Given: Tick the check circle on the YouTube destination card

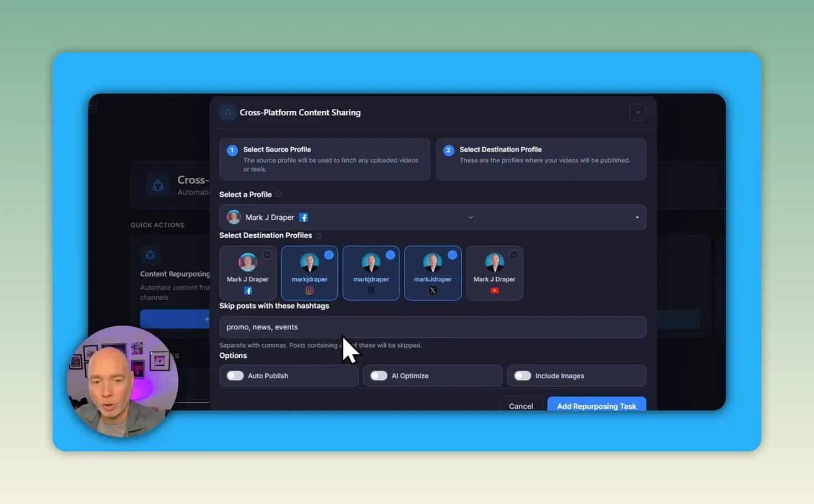Looking at the screenshot, I should (x=514, y=255).
